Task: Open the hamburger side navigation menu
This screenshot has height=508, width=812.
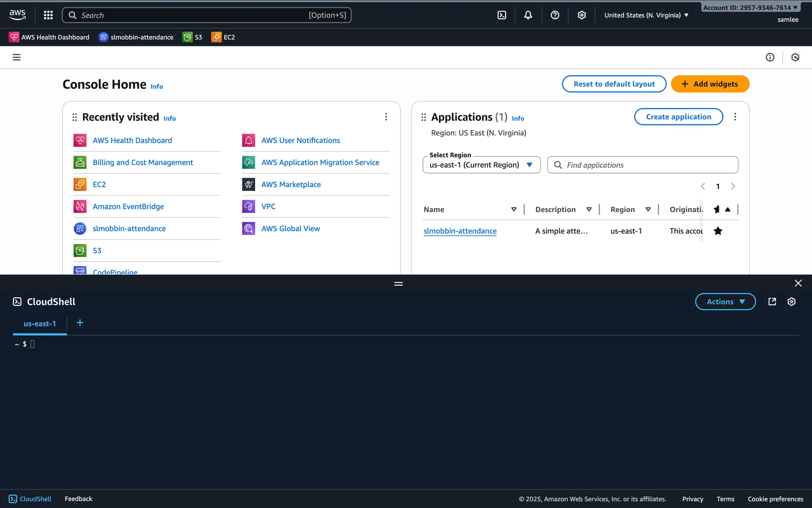Action: pos(16,57)
